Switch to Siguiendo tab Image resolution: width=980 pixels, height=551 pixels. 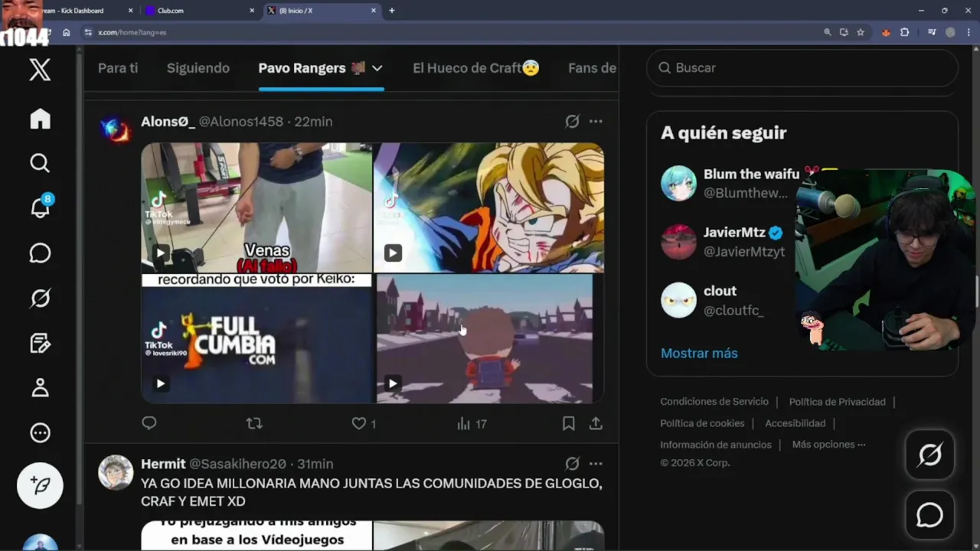[198, 68]
